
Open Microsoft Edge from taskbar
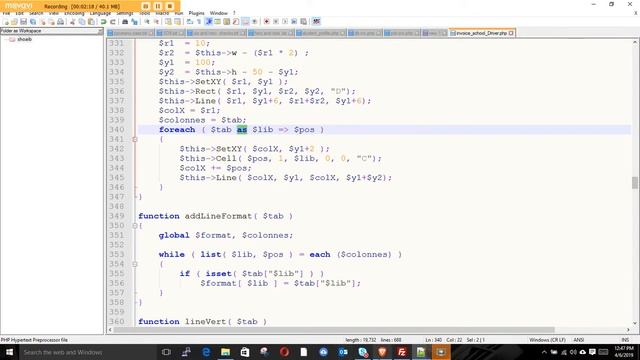(x=206, y=352)
